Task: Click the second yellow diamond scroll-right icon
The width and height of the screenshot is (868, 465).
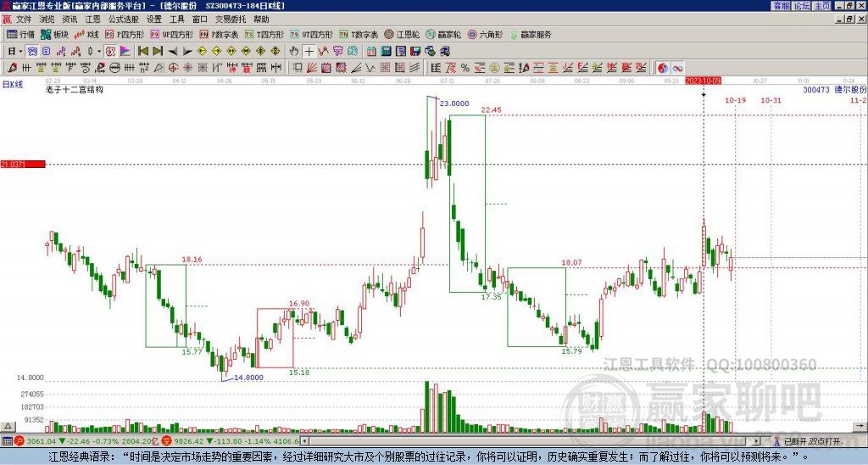Action: pos(216,52)
